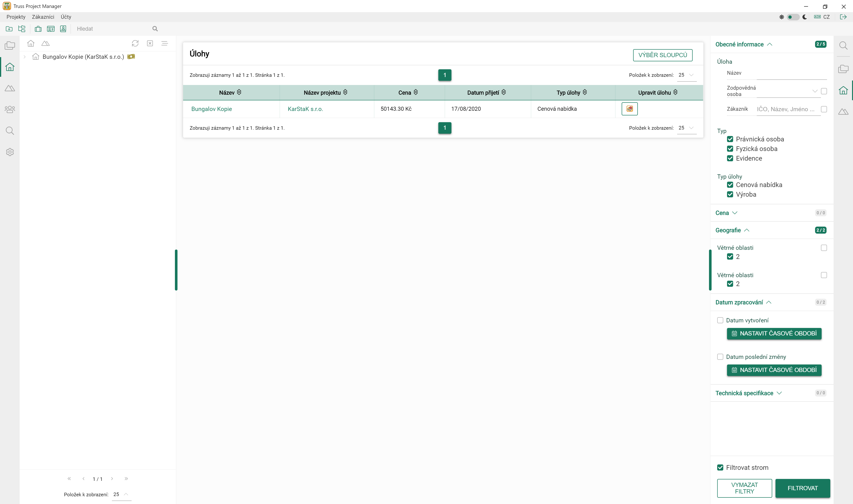This screenshot has width=853, height=504.
Task: Open the KarStaK s.r.o. project link
Action: point(305,109)
